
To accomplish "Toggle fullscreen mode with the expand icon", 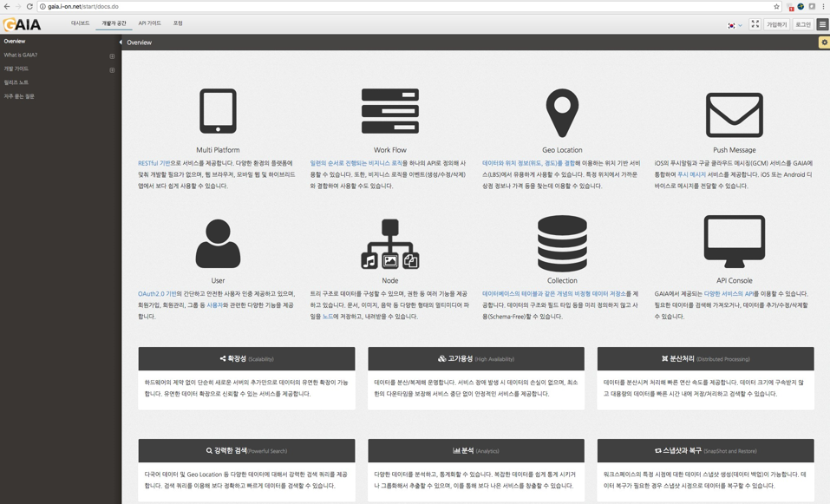I will [755, 24].
